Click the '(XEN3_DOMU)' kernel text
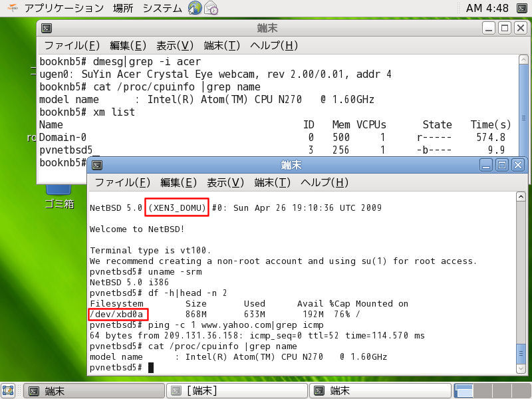This screenshot has width=532, height=399. pyautogui.click(x=177, y=207)
